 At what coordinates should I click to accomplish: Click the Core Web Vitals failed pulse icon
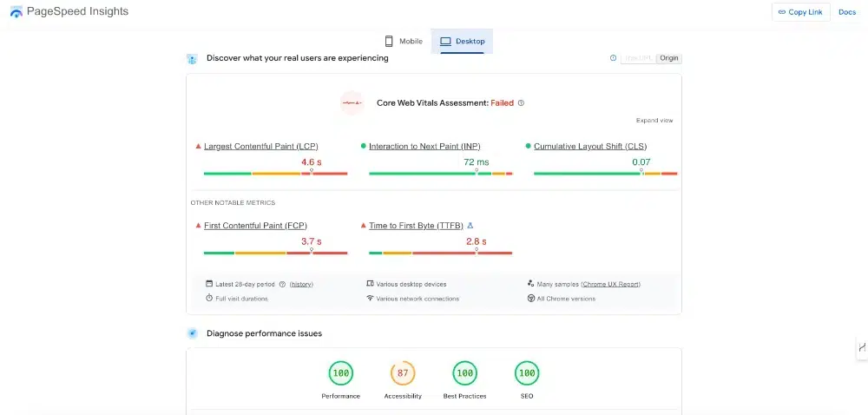[352, 103]
